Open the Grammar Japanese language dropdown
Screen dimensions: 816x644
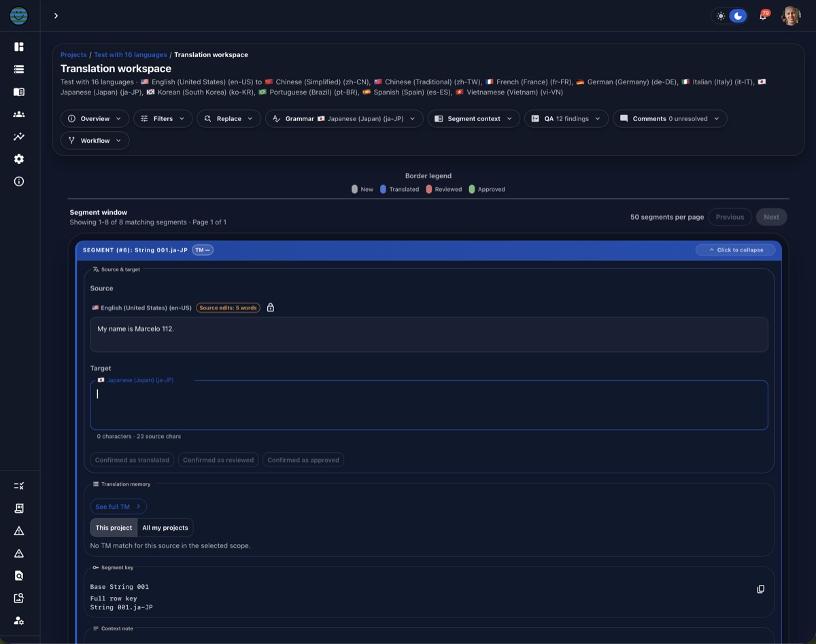tap(344, 118)
